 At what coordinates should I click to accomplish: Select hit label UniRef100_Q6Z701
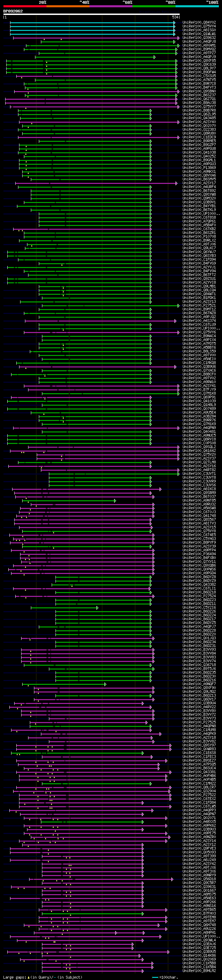(x=199, y=99)
